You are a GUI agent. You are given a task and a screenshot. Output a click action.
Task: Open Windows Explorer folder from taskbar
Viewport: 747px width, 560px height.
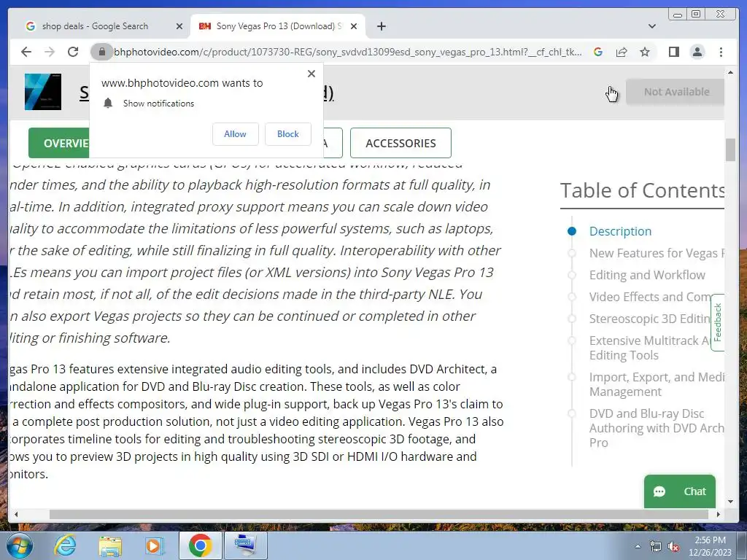[110, 545]
